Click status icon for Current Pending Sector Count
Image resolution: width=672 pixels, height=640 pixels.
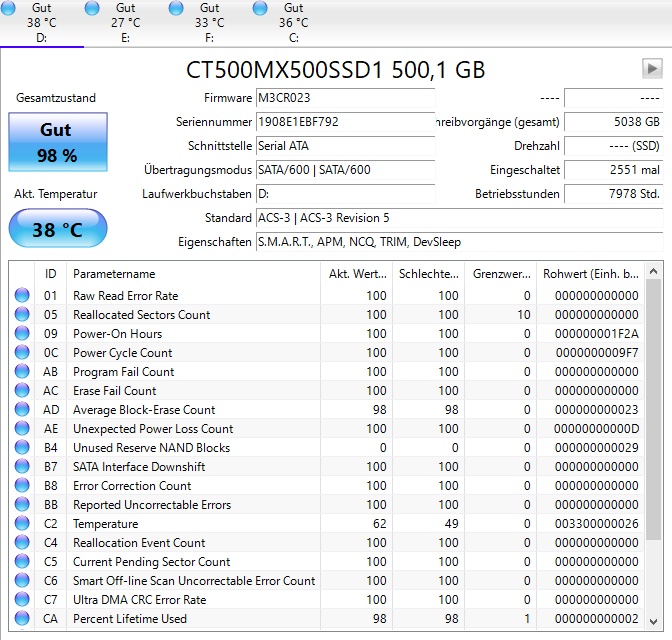[22, 562]
